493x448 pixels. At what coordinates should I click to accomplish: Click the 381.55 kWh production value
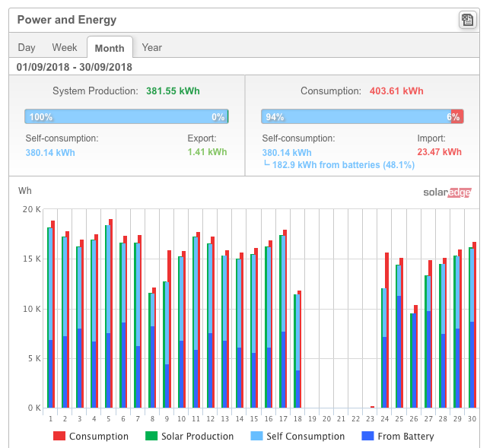[173, 91]
